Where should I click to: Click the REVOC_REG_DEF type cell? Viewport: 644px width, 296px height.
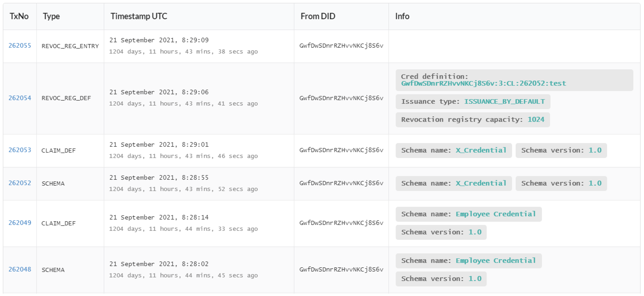click(66, 98)
